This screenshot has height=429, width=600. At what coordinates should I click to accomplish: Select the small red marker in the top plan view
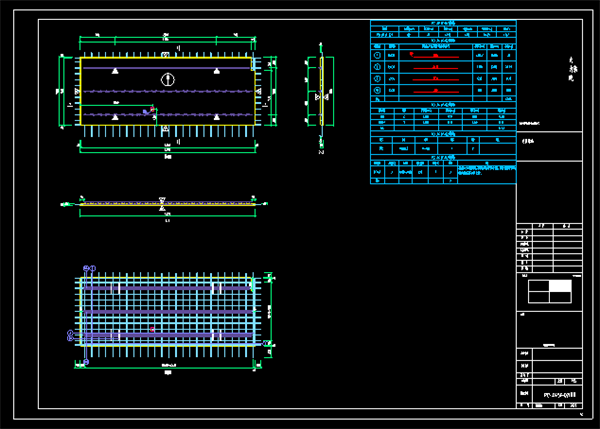tap(152, 110)
